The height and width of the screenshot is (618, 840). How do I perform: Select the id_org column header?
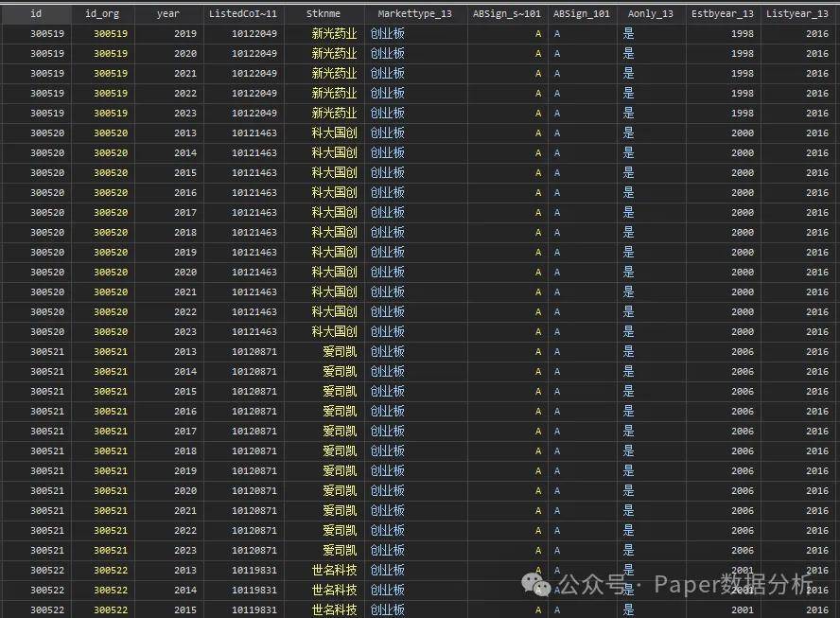tap(102, 14)
